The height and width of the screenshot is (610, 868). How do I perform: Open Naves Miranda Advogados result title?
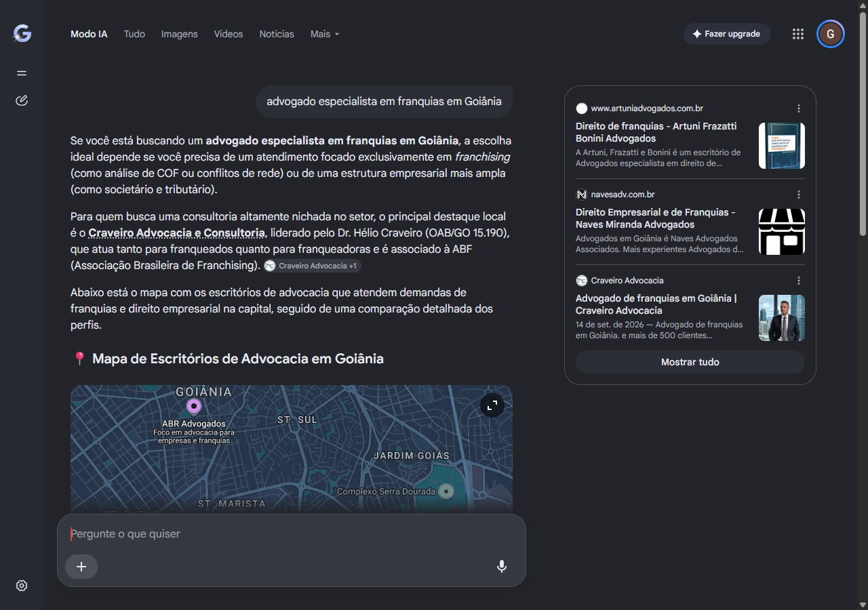(655, 218)
